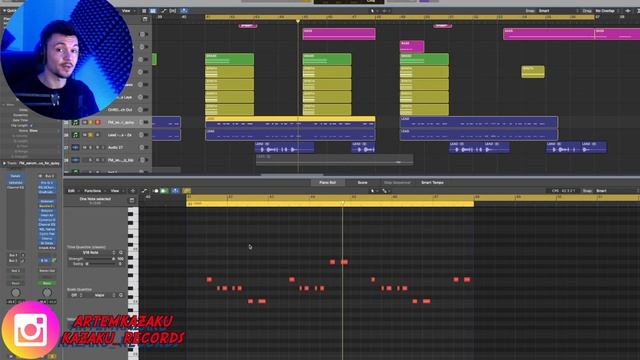Click the Channel EQ slot in left channel strip
The width and height of the screenshot is (640, 360).
tap(16, 187)
